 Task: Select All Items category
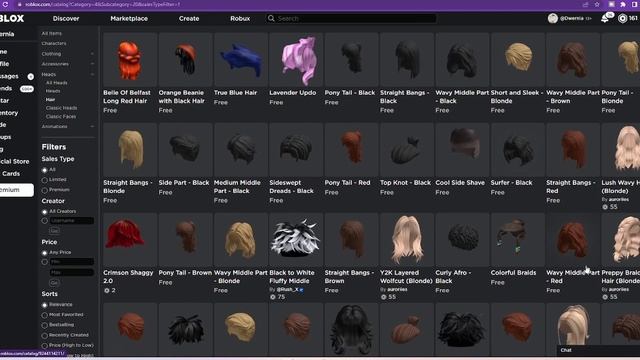tap(51, 33)
